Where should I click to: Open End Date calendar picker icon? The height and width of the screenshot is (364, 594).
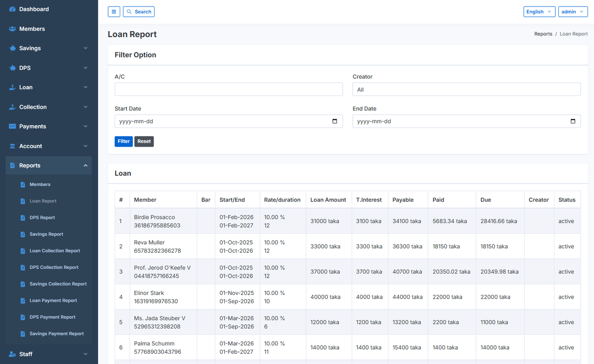tap(573, 121)
